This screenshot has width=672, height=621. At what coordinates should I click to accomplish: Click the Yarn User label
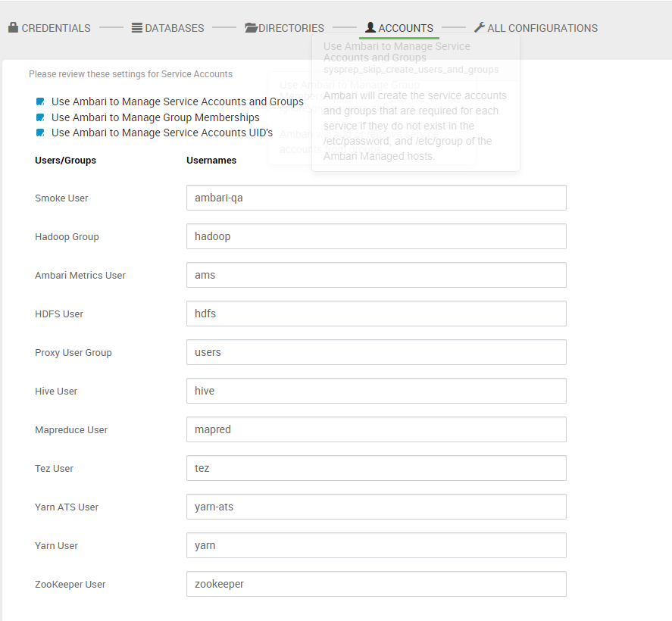click(x=57, y=545)
